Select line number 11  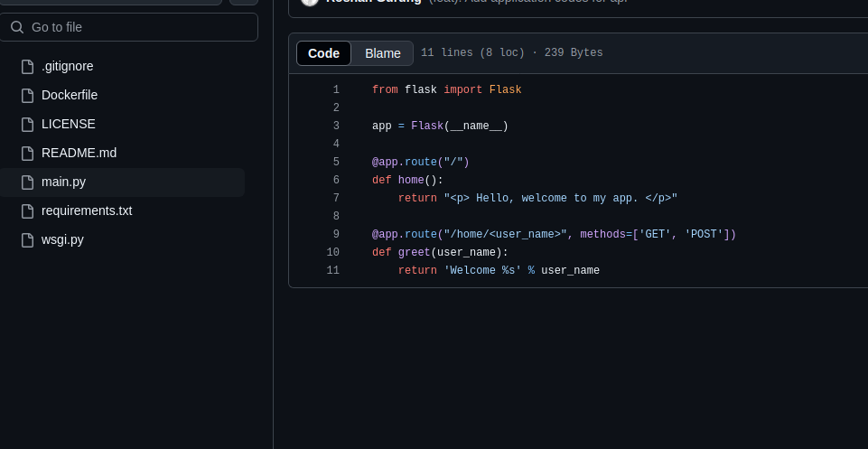pos(332,270)
